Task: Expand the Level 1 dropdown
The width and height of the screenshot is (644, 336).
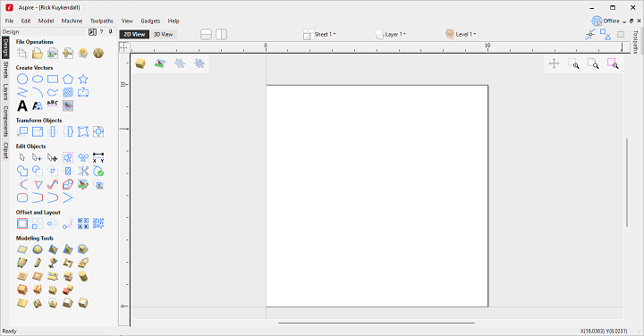Action: (x=461, y=35)
